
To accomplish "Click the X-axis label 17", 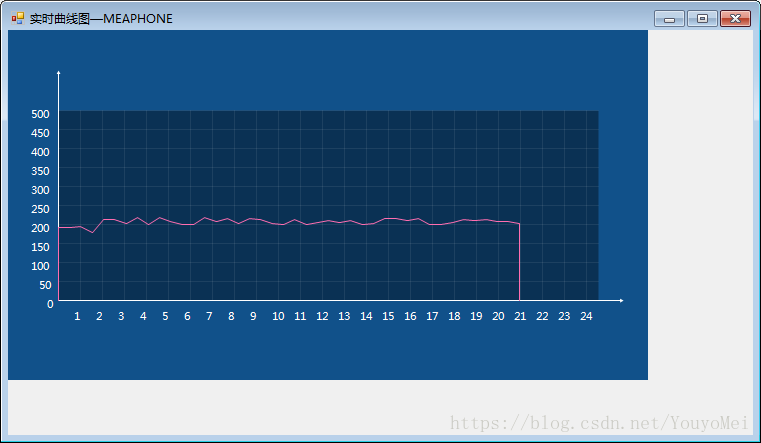I will tap(432, 316).
